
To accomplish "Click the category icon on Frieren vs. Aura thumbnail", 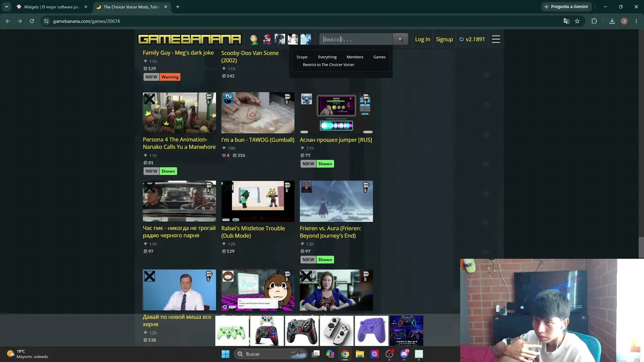I will 366,187.
